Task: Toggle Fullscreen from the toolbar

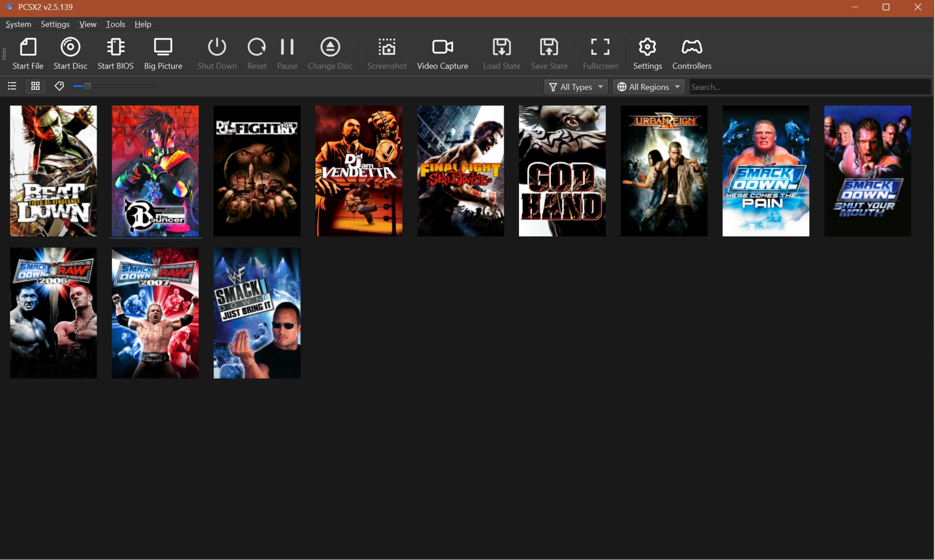Action: [x=600, y=53]
